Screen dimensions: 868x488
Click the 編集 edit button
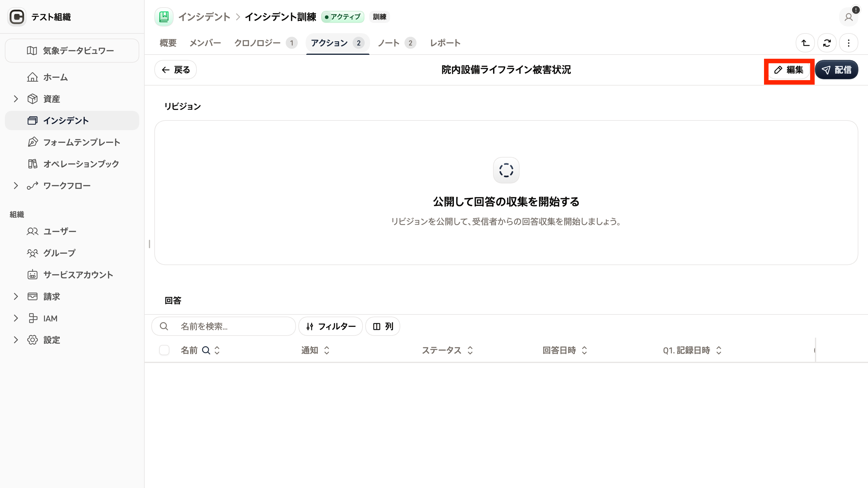click(789, 70)
